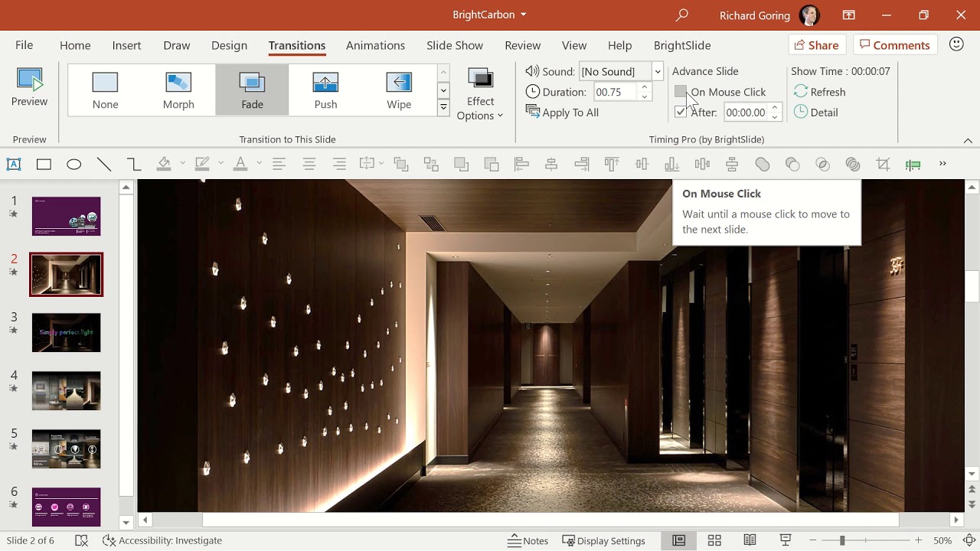980x551 pixels.
Task: Click Apply To All
Action: (x=563, y=112)
